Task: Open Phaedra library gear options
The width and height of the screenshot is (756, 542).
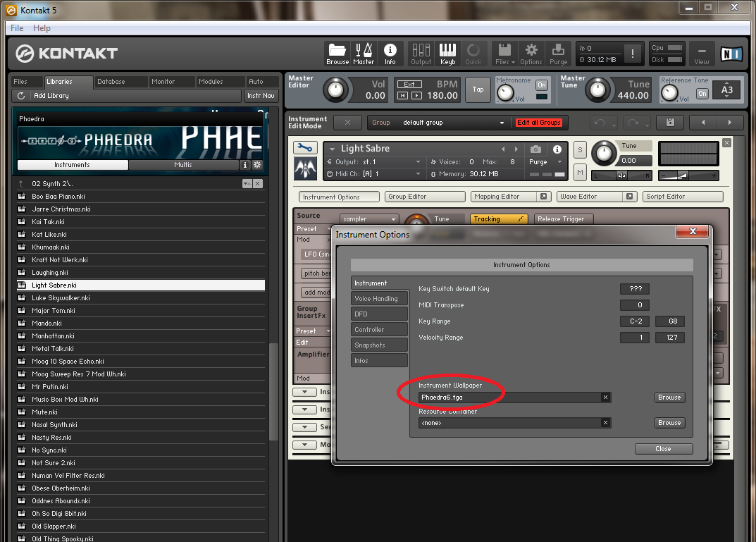Action: tap(257, 165)
